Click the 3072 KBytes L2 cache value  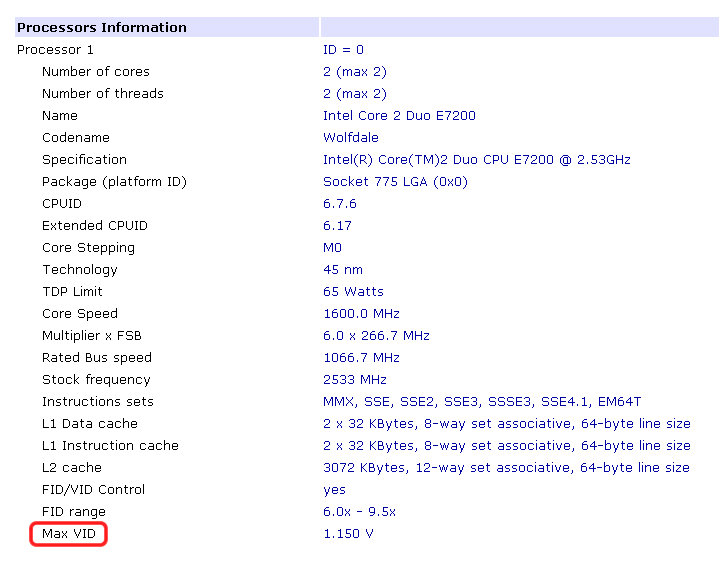click(x=506, y=468)
